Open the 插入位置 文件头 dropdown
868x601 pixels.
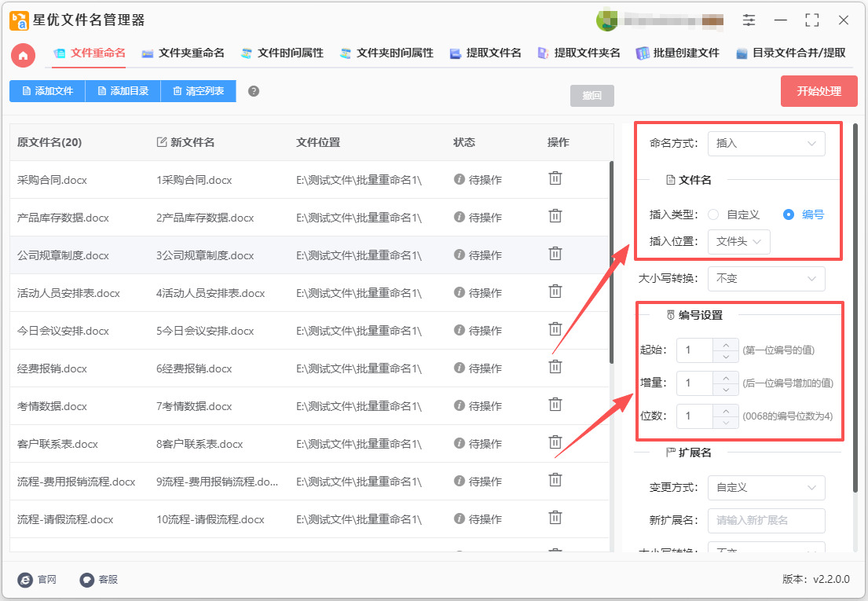pos(738,242)
